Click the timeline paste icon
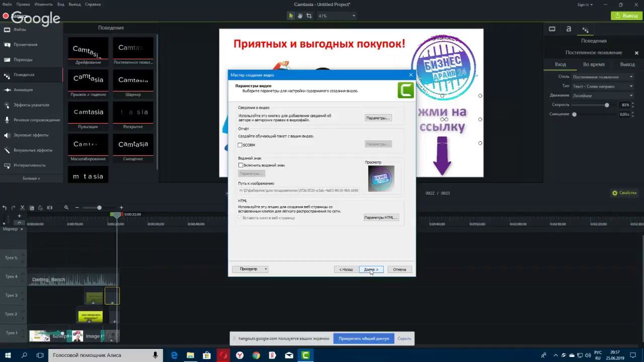The image size is (644, 362). pos(40,208)
